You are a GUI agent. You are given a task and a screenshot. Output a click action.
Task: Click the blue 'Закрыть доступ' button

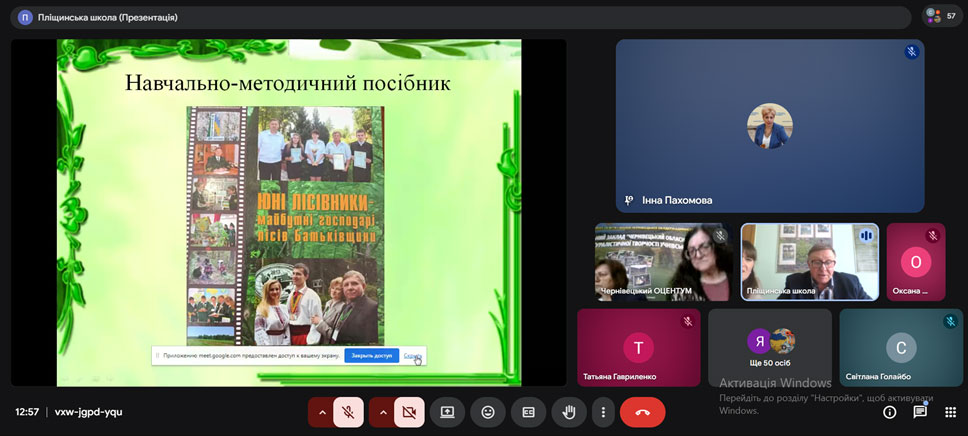tap(371, 355)
